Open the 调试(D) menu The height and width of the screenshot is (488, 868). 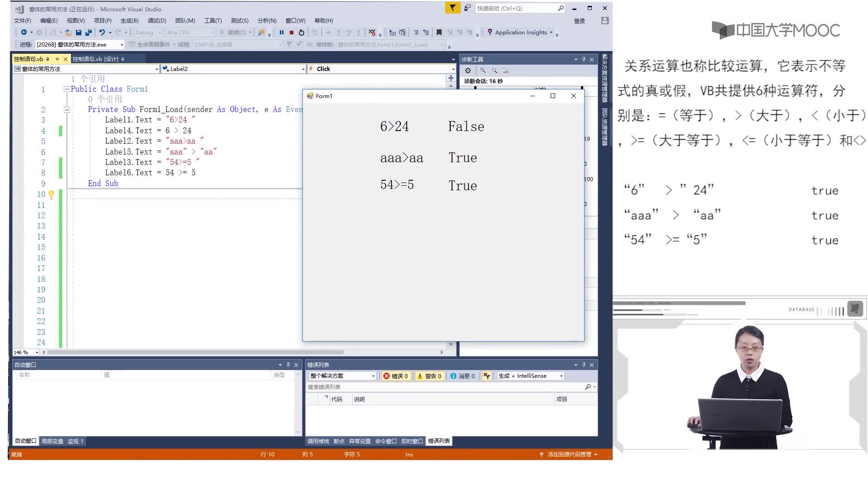[157, 21]
